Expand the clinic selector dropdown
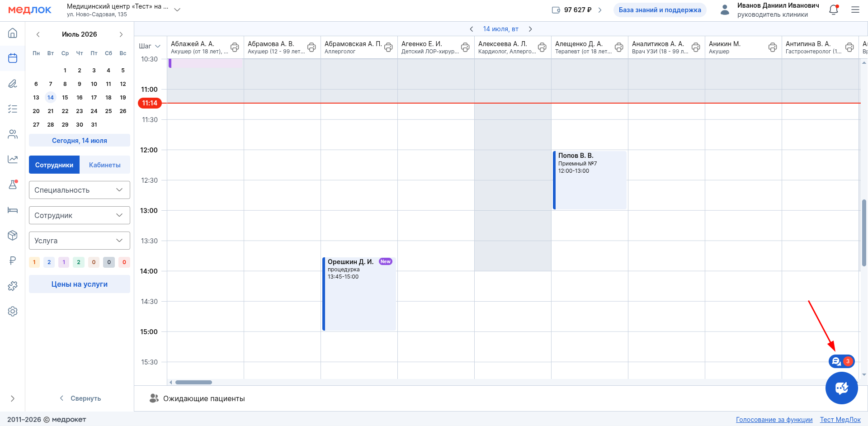The height and width of the screenshot is (426, 868). pos(177,9)
